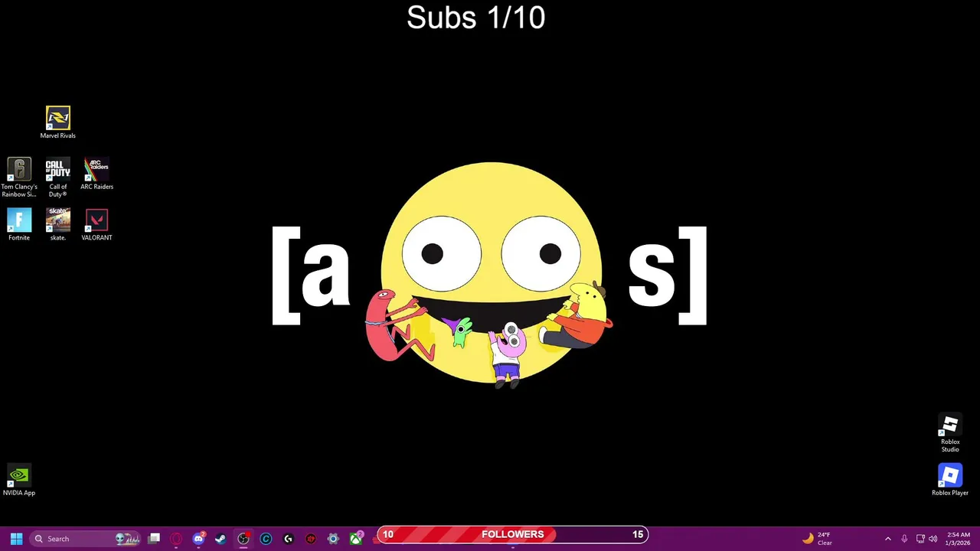The image size is (980, 551).
Task: Select the skate. game shortcut
Action: [57, 225]
